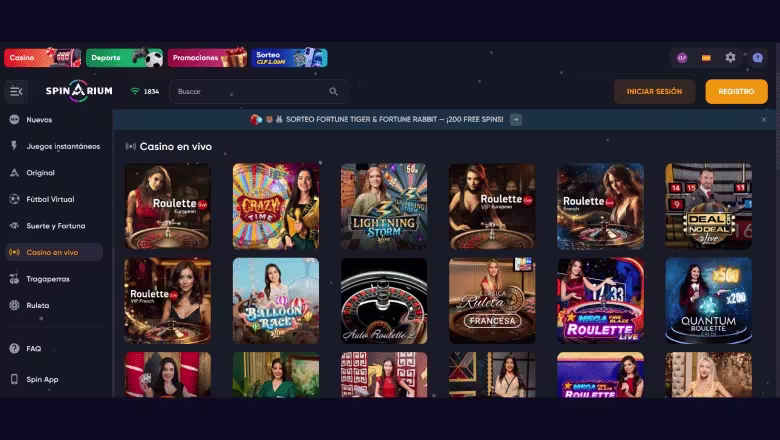The height and width of the screenshot is (440, 780).
Task: Open Roulette French live game
Action: click(x=600, y=206)
